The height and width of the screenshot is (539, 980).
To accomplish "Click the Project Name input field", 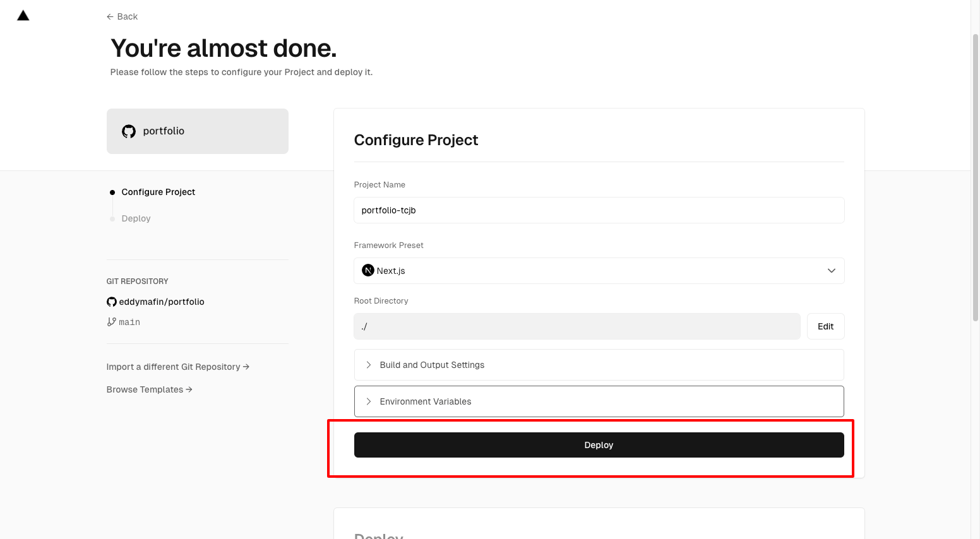I will [x=599, y=210].
